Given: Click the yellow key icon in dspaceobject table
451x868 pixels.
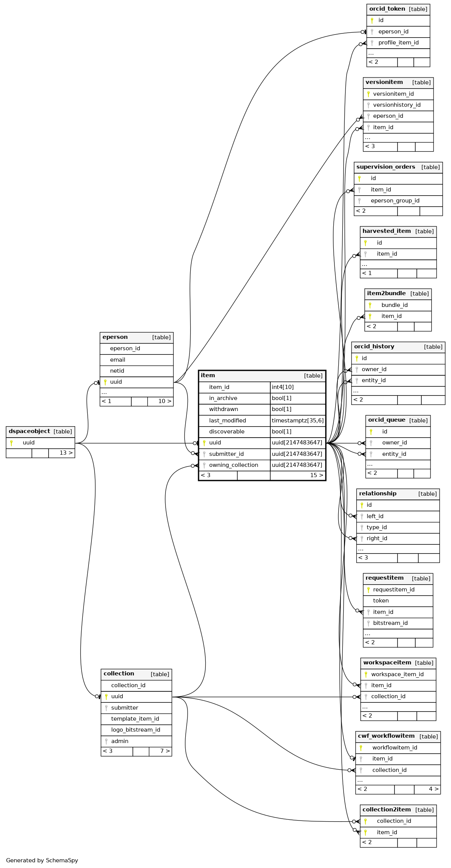Looking at the screenshot, I should point(11,443).
